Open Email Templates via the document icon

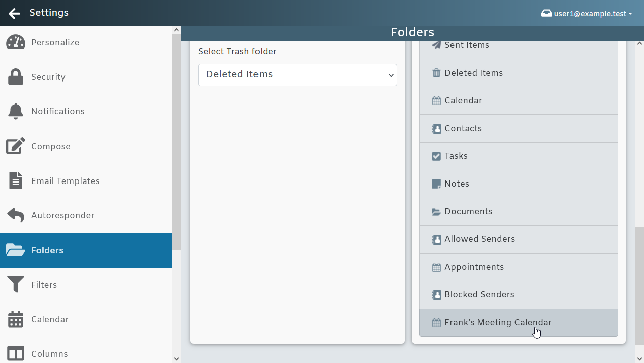[x=15, y=180]
